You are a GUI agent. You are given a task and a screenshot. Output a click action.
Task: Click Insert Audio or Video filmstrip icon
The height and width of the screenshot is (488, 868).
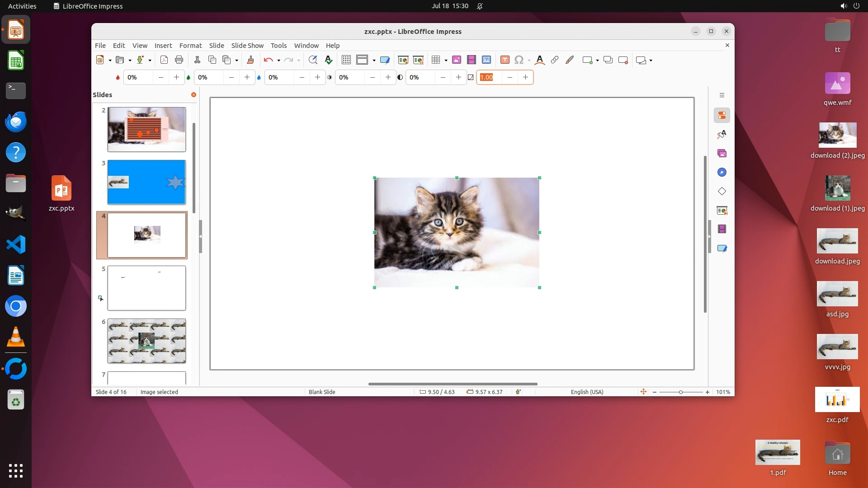[472, 60]
